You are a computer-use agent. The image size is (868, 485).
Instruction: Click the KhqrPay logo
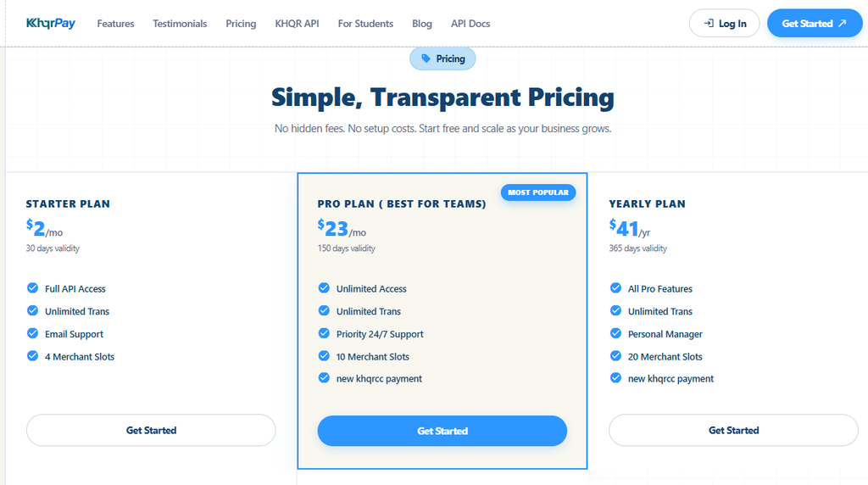tap(51, 23)
